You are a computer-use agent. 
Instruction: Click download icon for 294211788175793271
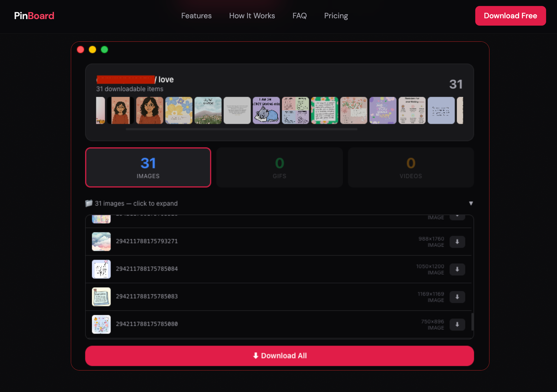457,242
